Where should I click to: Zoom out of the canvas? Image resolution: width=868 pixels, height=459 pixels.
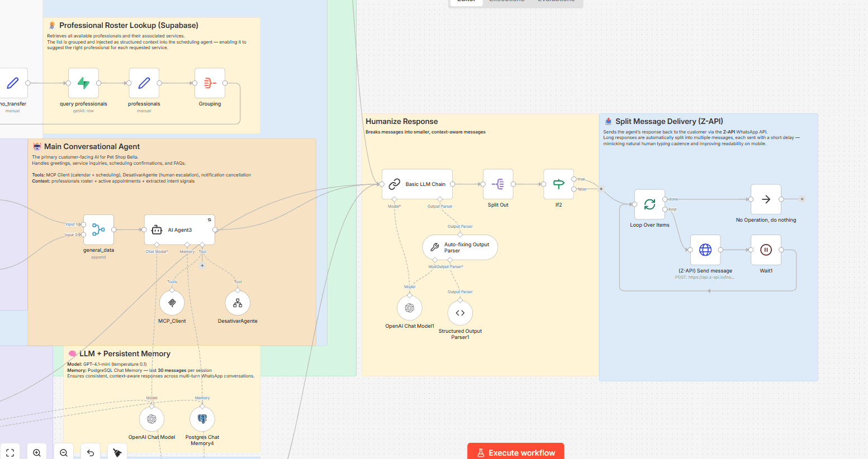[x=64, y=452]
